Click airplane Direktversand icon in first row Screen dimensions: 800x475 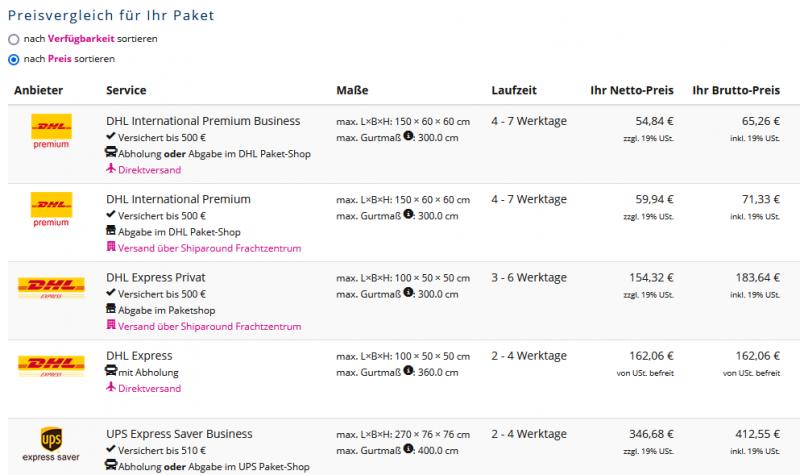click(x=111, y=169)
